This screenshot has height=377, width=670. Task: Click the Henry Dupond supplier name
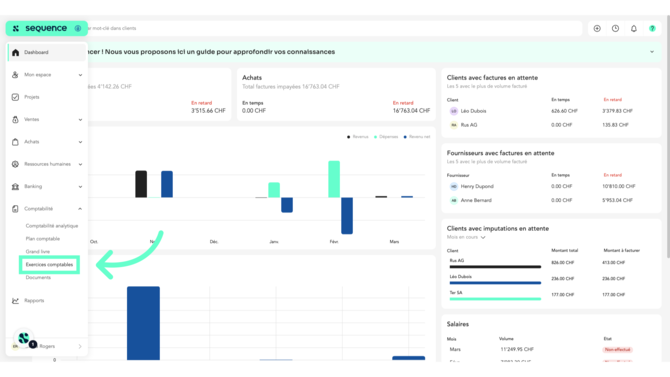(x=477, y=186)
